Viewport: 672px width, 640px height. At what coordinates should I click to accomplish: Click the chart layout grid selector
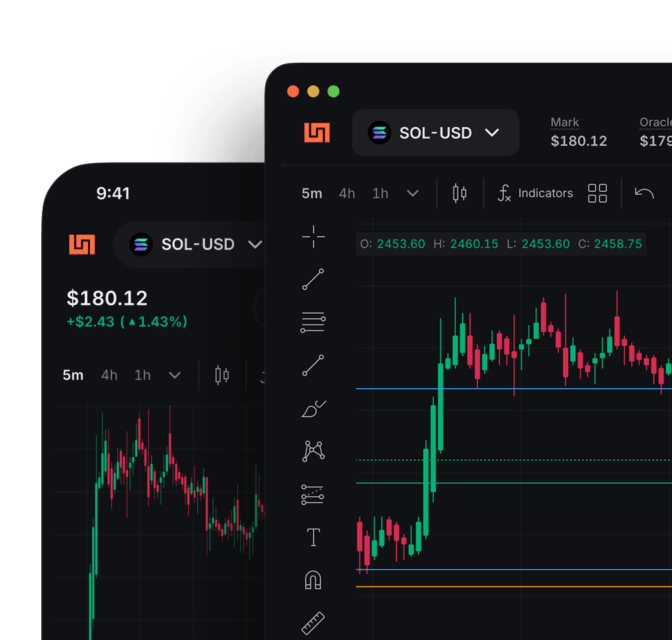click(x=597, y=193)
